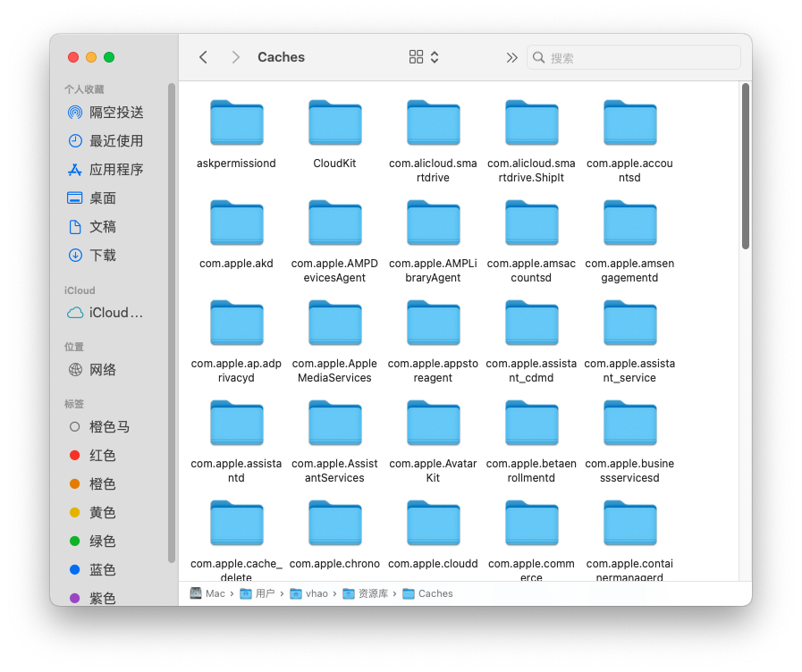Image resolution: width=802 pixels, height=672 pixels.
Task: Open the CloudKit folder
Action: 334,122
